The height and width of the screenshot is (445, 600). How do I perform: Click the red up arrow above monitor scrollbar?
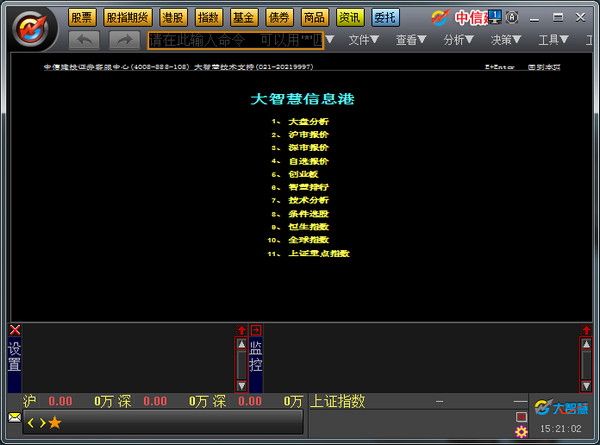[x=586, y=330]
